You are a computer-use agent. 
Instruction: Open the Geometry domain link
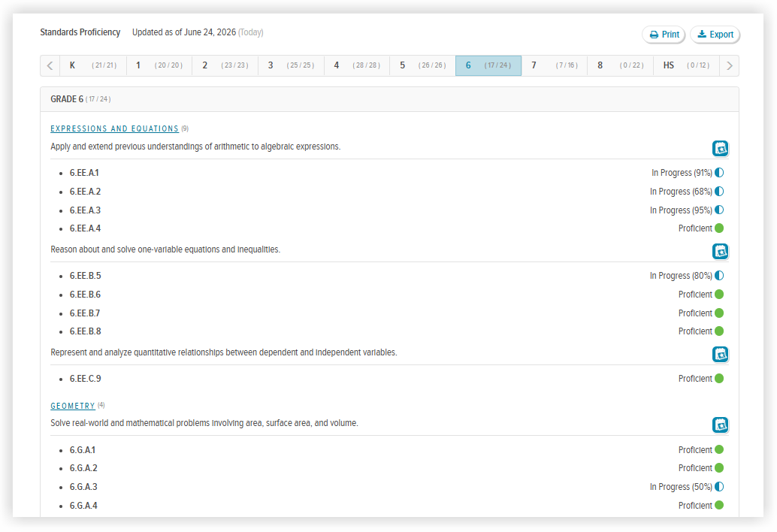(73, 407)
